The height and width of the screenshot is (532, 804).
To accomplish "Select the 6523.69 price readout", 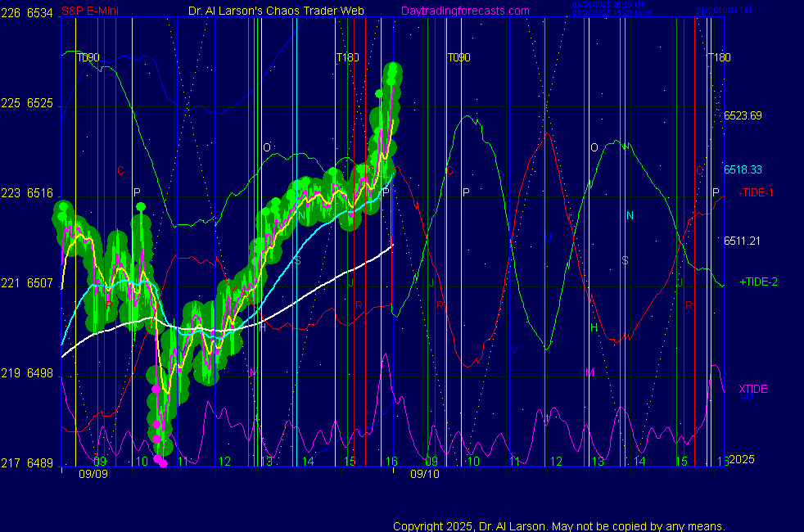I will click(x=743, y=115).
